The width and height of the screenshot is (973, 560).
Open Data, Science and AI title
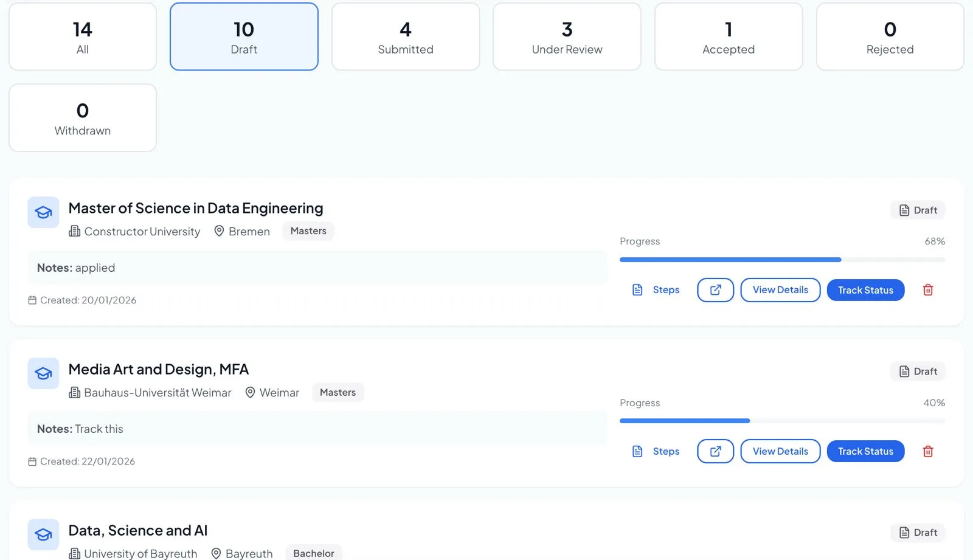pyautogui.click(x=138, y=530)
